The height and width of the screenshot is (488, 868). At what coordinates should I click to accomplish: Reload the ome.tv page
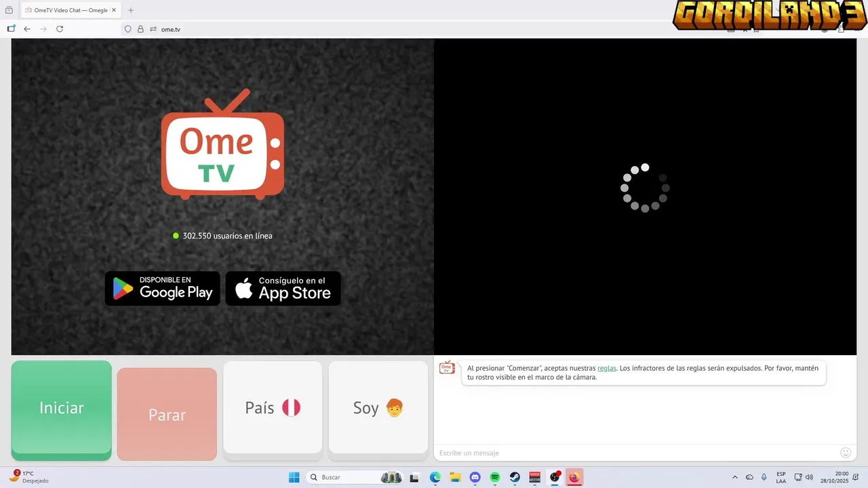click(x=60, y=29)
